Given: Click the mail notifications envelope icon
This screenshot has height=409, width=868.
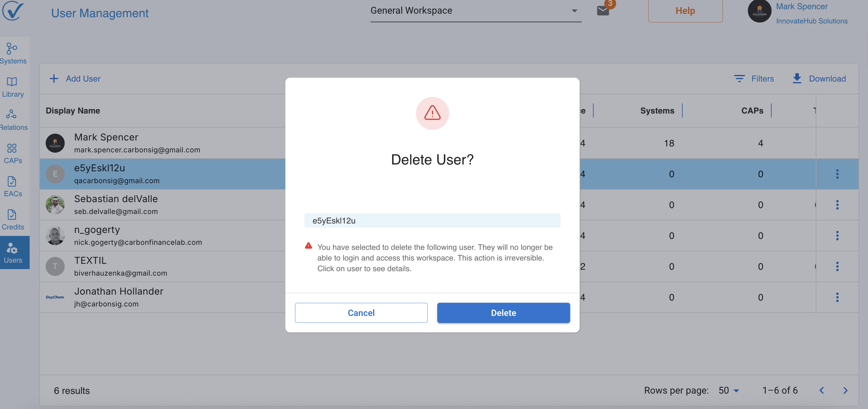Looking at the screenshot, I should tap(603, 11).
